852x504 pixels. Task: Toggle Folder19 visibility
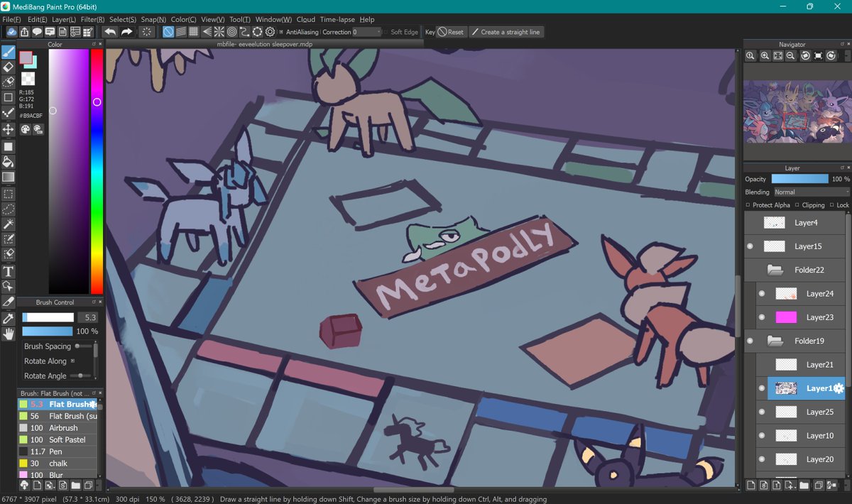click(751, 341)
